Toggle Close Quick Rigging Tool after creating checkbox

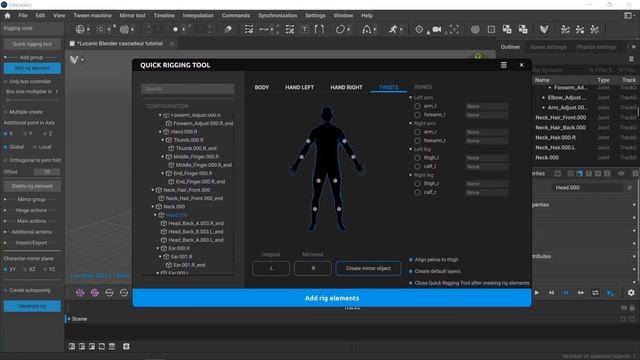411,283
